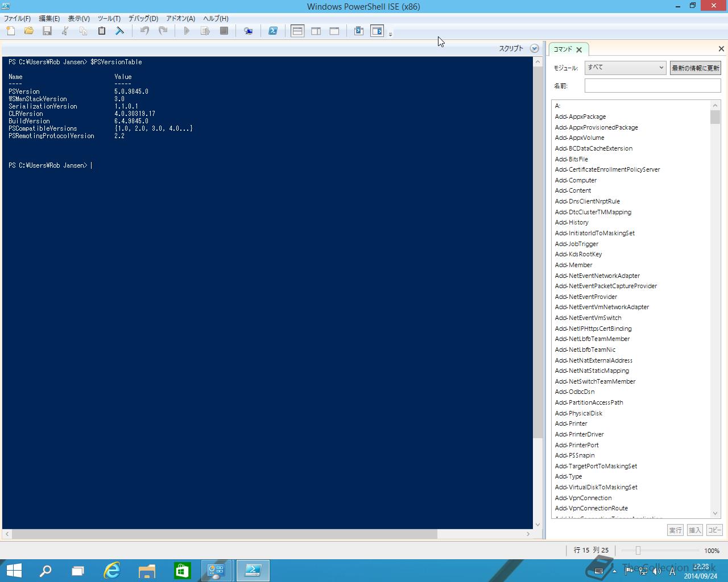728x582 pixels.
Task: Select Add-Computer in command list
Action: [576, 180]
